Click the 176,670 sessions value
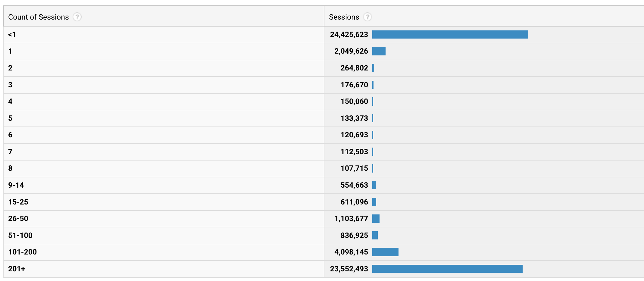Viewport: 644px width, 281px height. (354, 85)
